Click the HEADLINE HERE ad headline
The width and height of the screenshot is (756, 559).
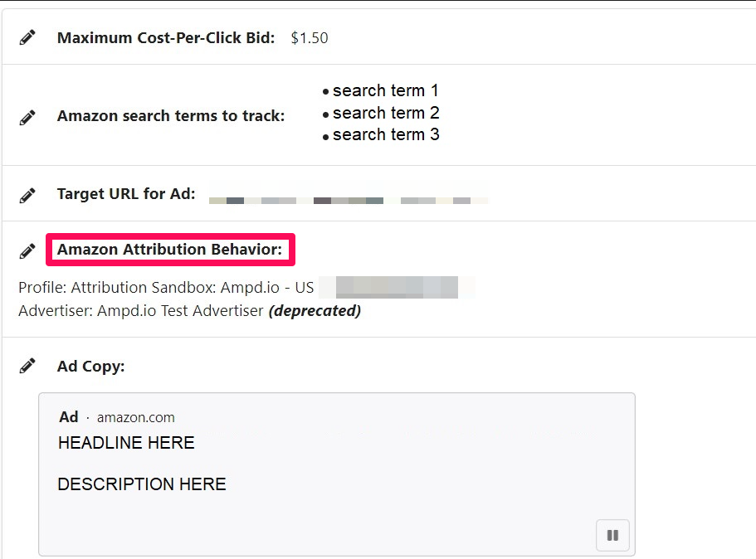(126, 442)
